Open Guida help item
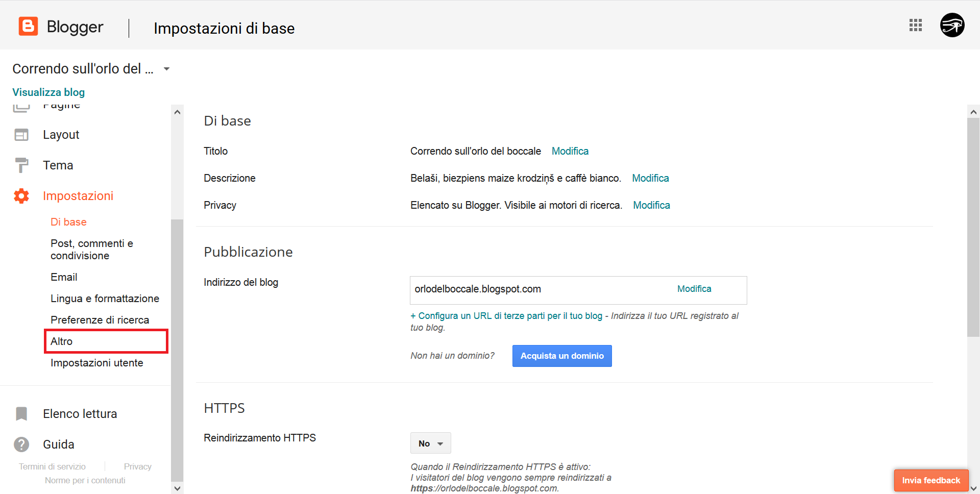Screen dimensions: 980x494 (x=59, y=444)
